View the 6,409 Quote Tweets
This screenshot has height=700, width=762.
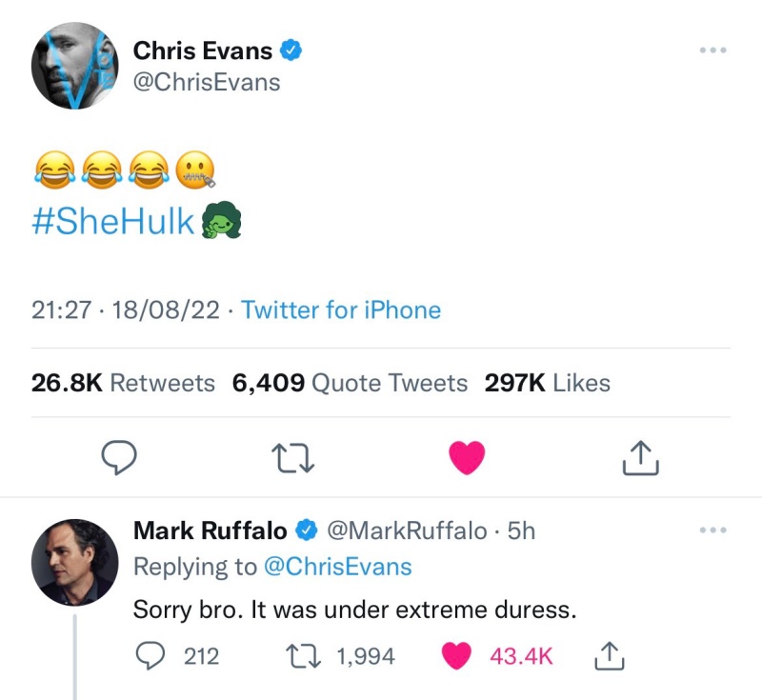[350, 383]
